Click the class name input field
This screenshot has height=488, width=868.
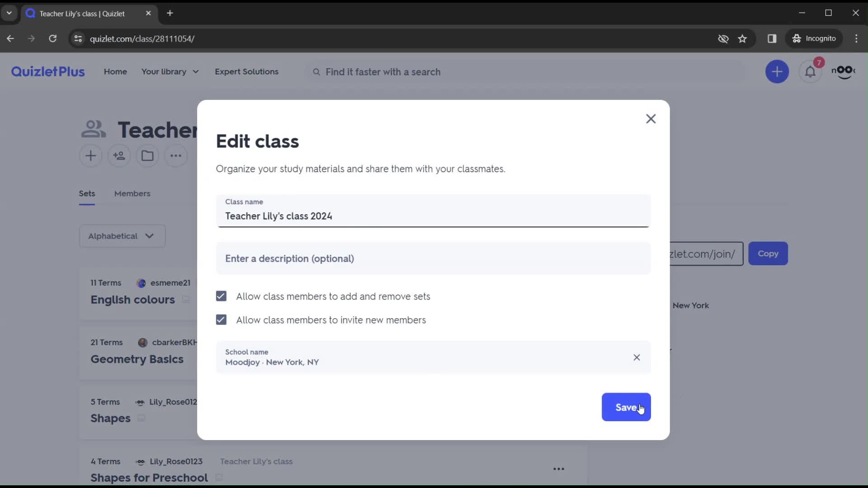point(434,216)
